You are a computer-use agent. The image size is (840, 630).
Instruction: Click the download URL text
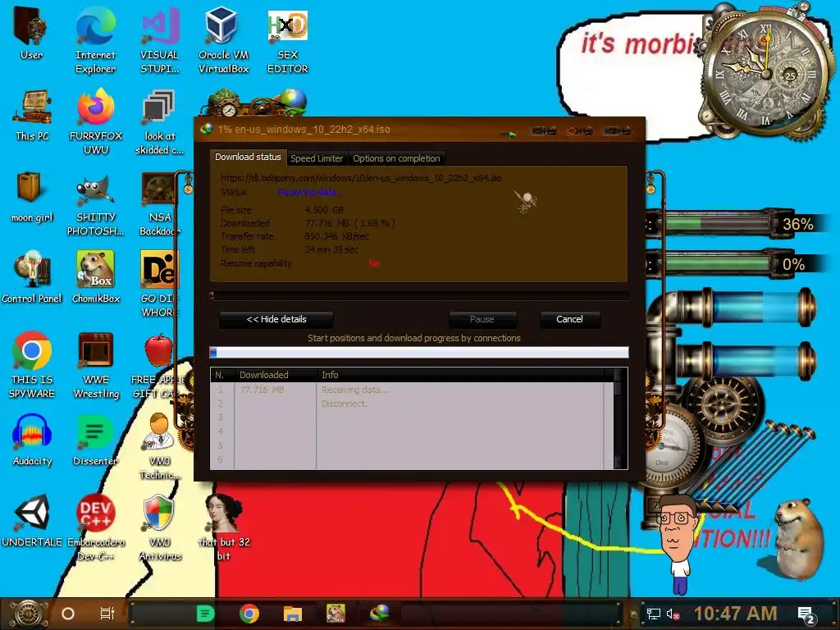coord(361,178)
